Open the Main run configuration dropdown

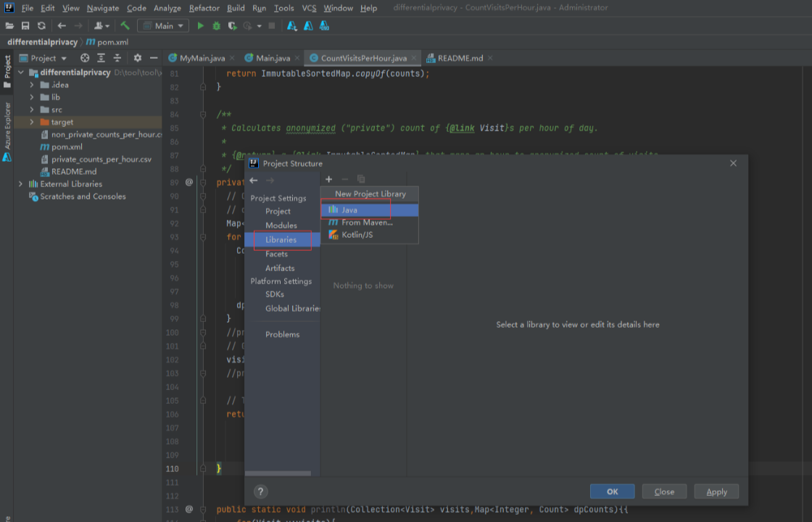163,26
